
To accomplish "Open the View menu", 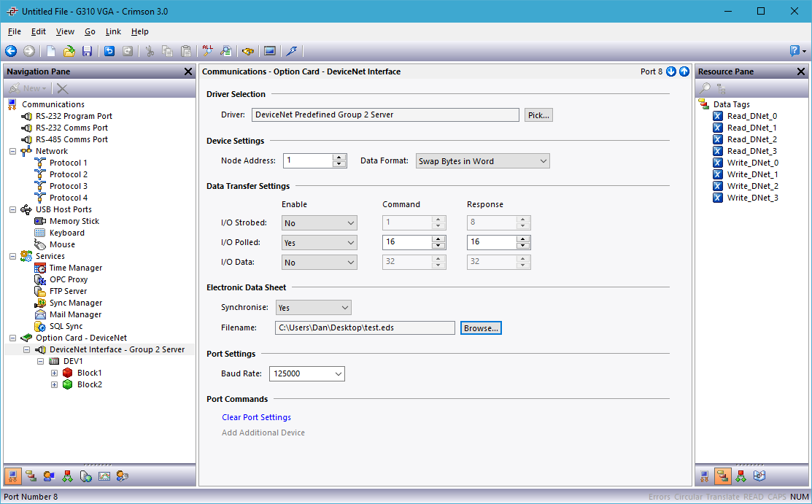I will pyautogui.click(x=65, y=31).
